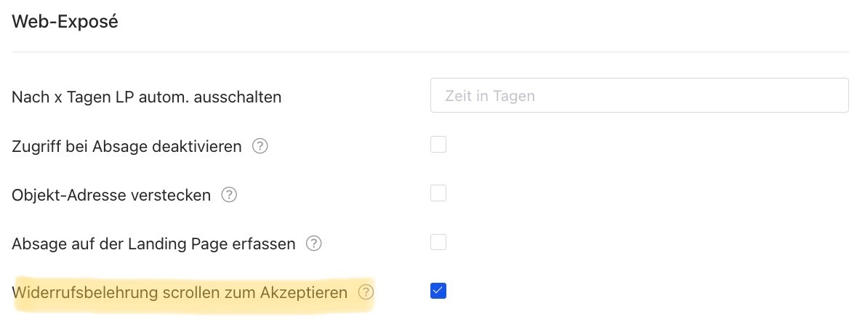Focus the Zeit in Tagen input field
The image size is (868, 330).
[639, 95]
